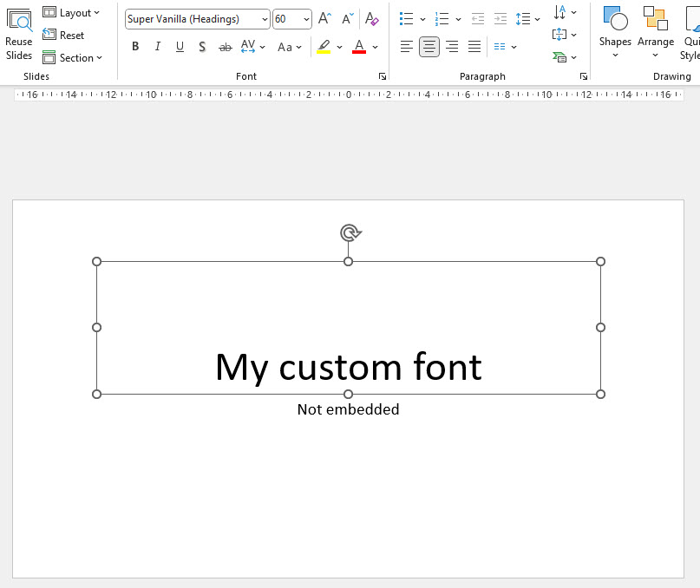Open the numbering style dropdown arrow
This screenshot has width=700, height=588.
(459, 19)
